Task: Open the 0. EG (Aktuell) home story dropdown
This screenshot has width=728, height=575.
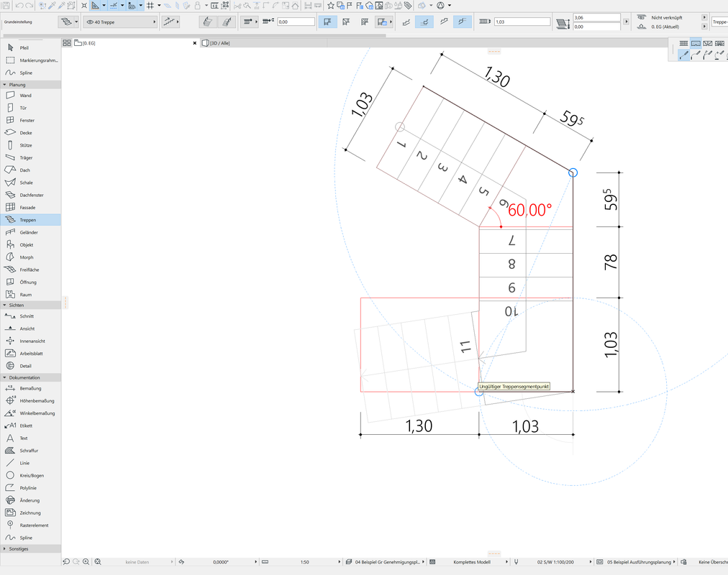Action: (x=704, y=27)
